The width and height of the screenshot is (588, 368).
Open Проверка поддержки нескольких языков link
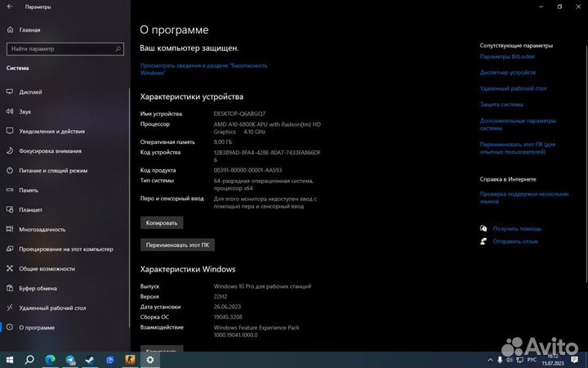pyautogui.click(x=524, y=198)
